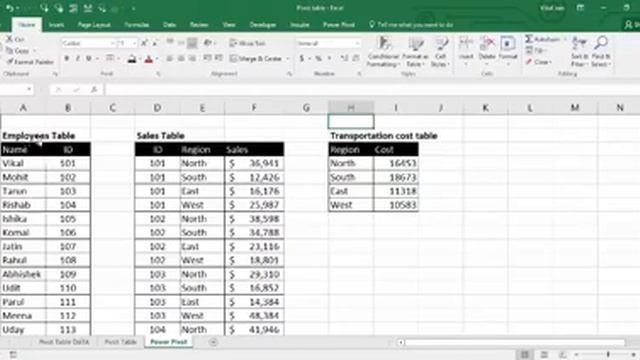640x360 pixels.
Task: Add a new sheet with plus button
Action: click(x=213, y=342)
